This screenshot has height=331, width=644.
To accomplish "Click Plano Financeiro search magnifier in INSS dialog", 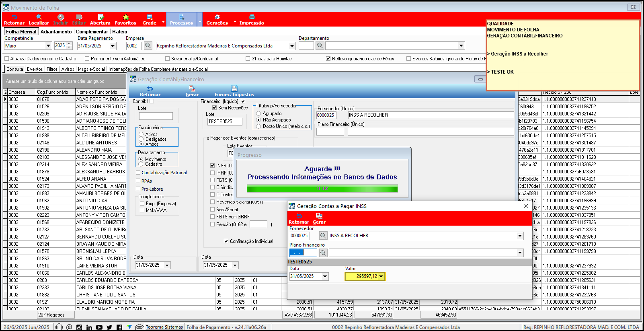I will pyautogui.click(x=323, y=253).
